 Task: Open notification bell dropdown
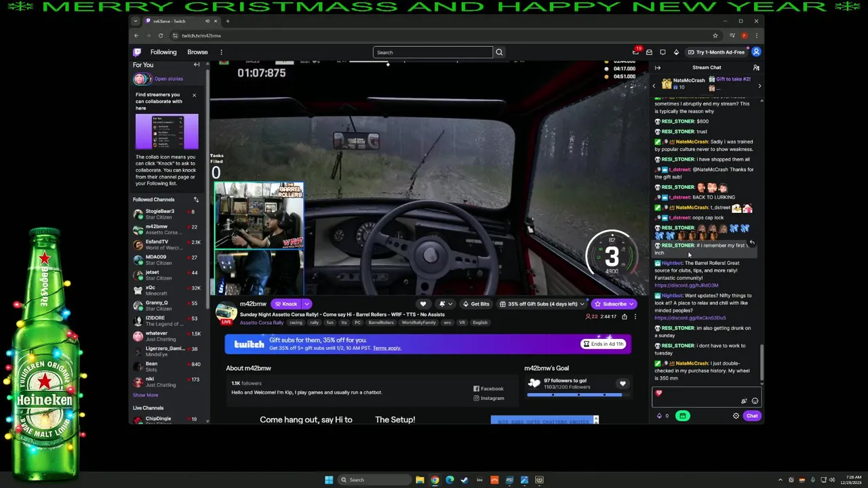(445, 304)
